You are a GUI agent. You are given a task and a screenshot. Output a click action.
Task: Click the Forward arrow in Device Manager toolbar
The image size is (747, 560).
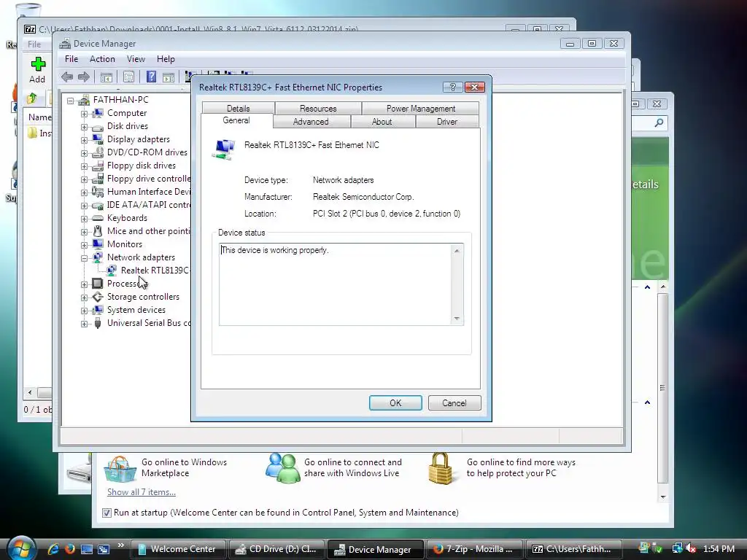pyautogui.click(x=84, y=77)
